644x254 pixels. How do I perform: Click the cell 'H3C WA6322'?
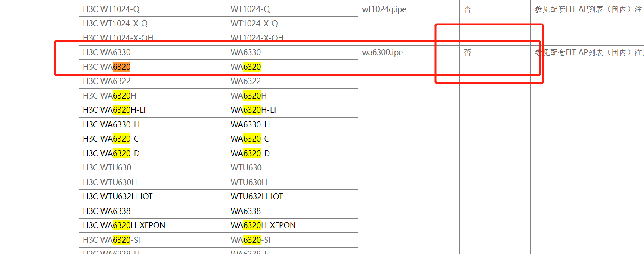coord(152,81)
